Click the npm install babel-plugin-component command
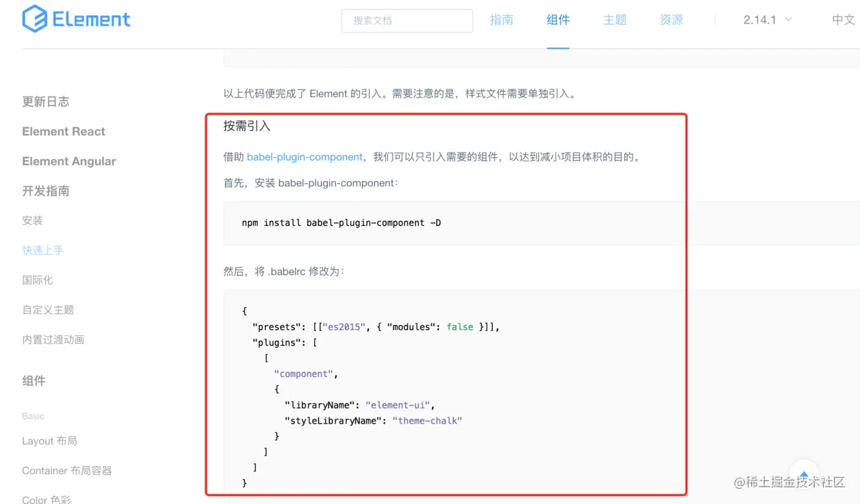This screenshot has width=860, height=504. click(x=341, y=223)
